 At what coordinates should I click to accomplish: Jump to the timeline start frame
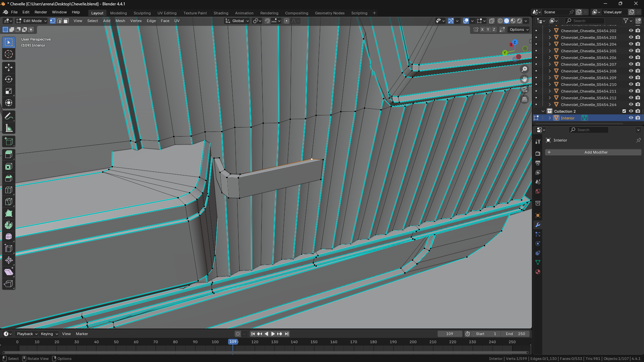point(253,334)
